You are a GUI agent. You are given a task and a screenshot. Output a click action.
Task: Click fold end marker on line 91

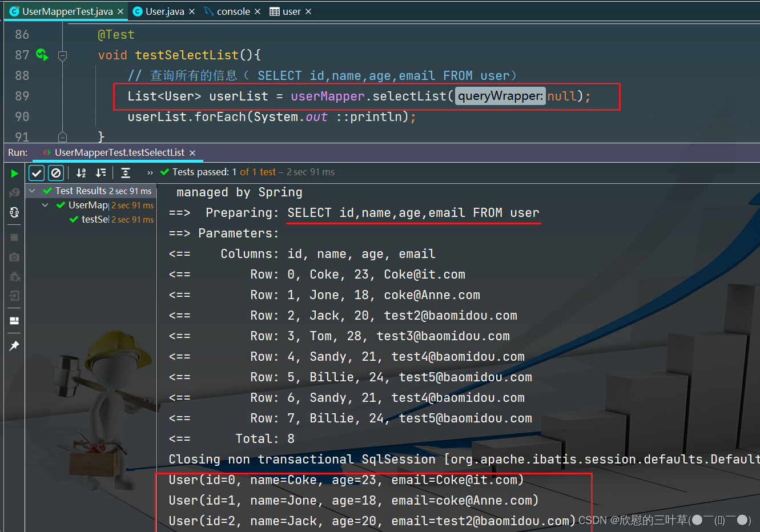(63, 137)
